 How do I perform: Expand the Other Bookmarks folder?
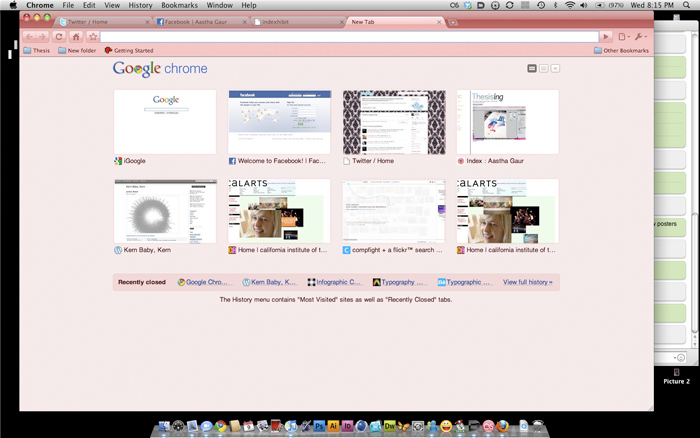coord(621,50)
